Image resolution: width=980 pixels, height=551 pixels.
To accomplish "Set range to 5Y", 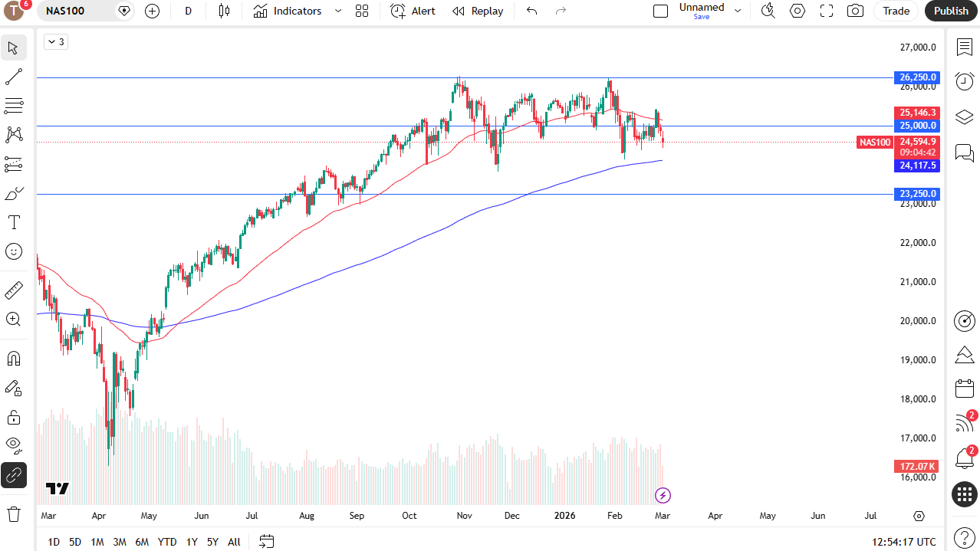I will [x=212, y=542].
